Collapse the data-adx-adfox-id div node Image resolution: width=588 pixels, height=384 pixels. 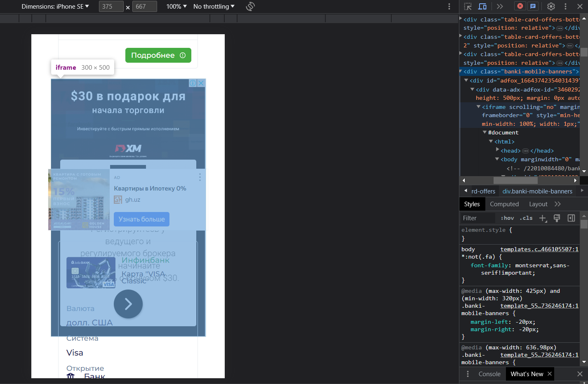click(473, 90)
